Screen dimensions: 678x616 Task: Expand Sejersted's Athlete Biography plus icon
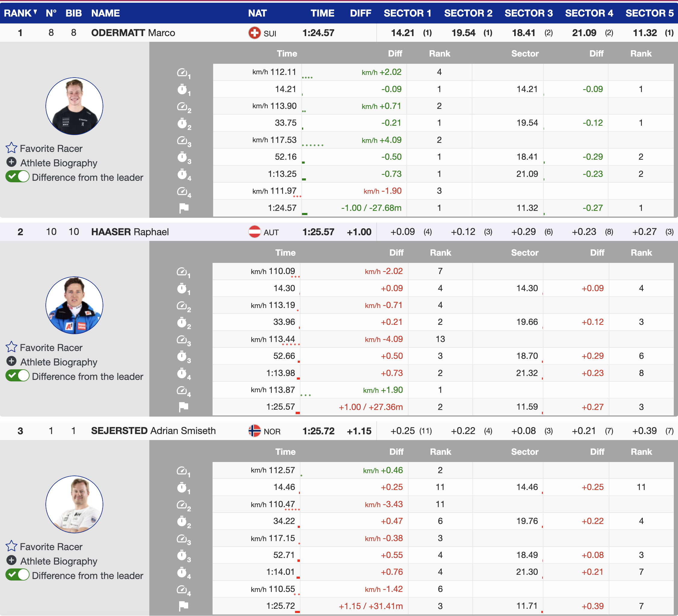click(x=11, y=561)
